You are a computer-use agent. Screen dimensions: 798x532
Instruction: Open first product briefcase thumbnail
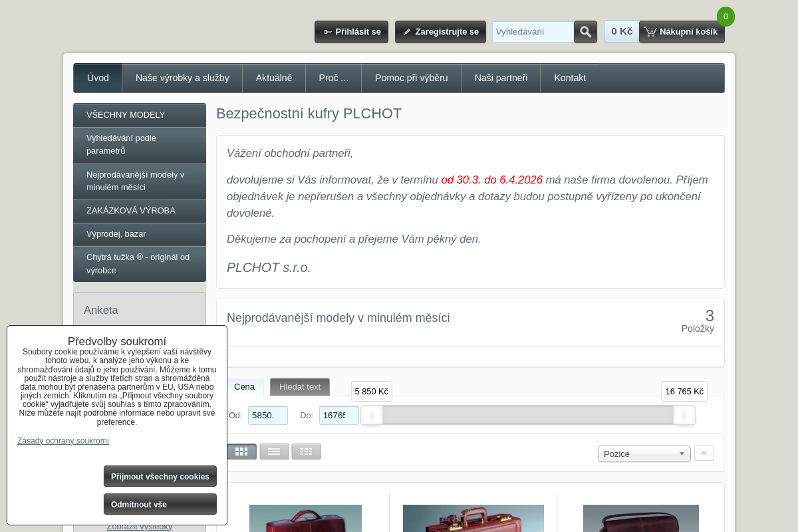pyautogui.click(x=305, y=518)
